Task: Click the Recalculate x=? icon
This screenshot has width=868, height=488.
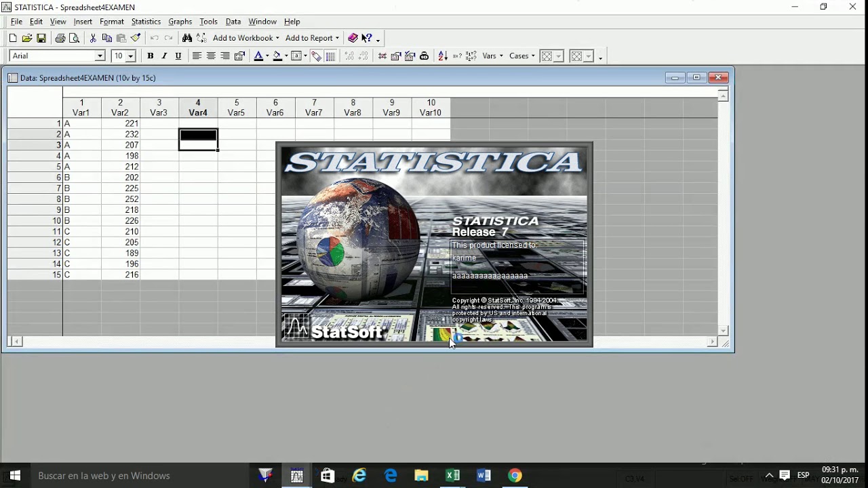Action: 457,56
